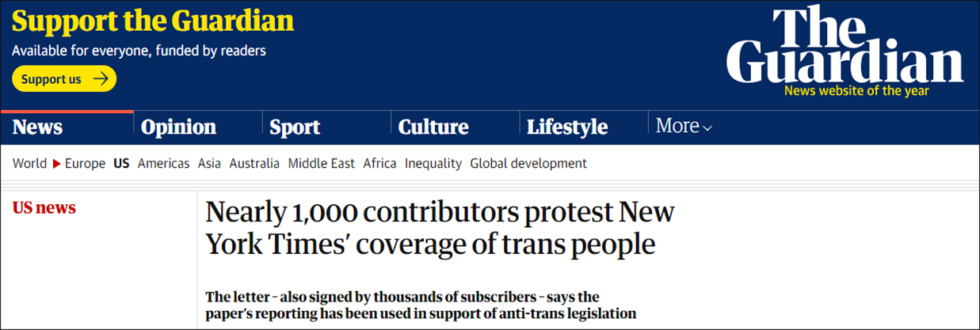This screenshot has height=330, width=980.
Task: Click the Guardian logo
Action: [x=844, y=47]
